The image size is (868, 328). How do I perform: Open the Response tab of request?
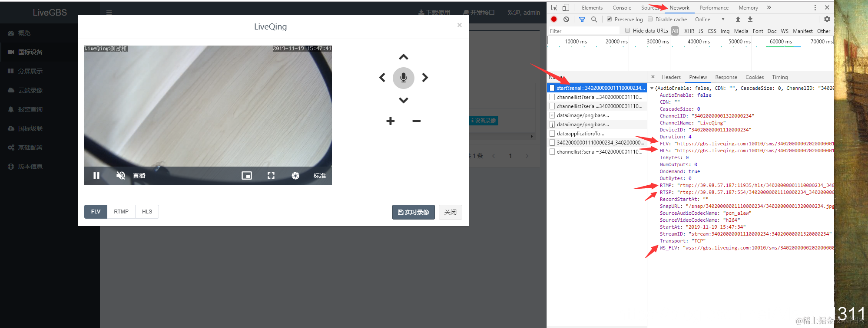(x=726, y=77)
